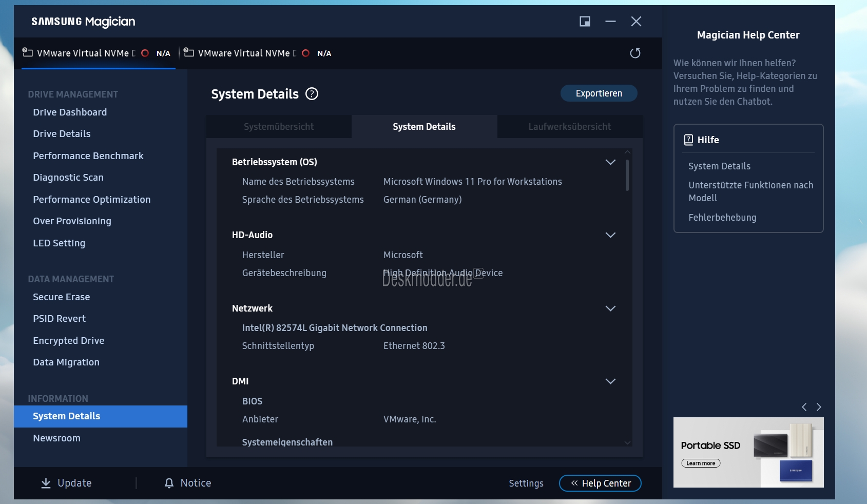Click the Hilfe book icon
Viewport: 867px width, 504px height.
tap(688, 140)
